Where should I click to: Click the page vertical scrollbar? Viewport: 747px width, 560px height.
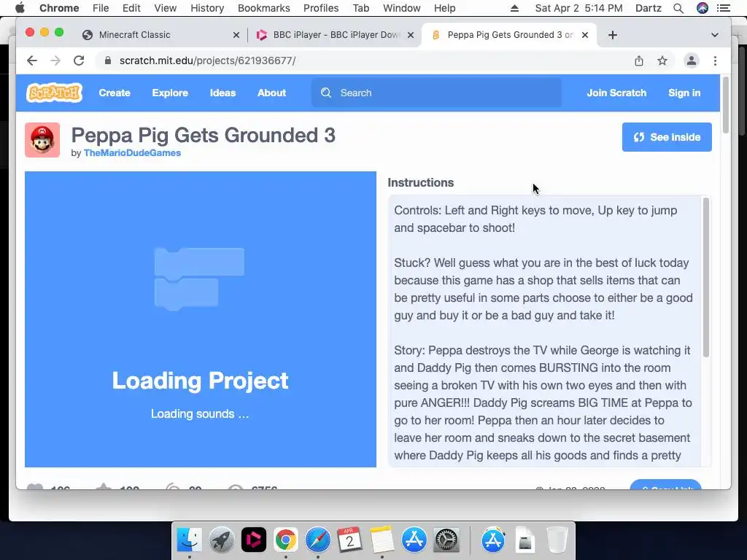(726, 105)
